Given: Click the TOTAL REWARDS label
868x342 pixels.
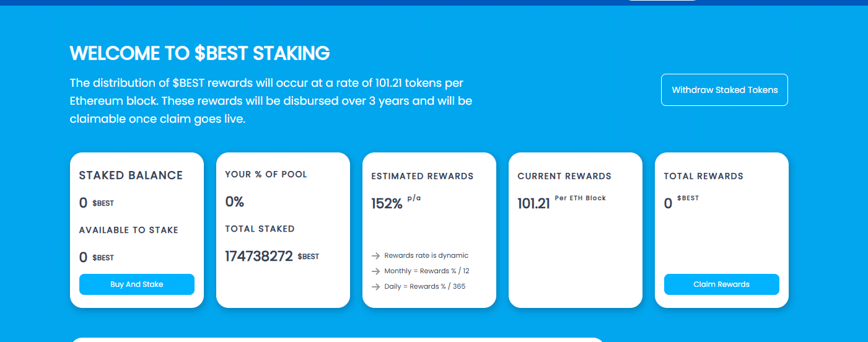Looking at the screenshot, I should (703, 176).
